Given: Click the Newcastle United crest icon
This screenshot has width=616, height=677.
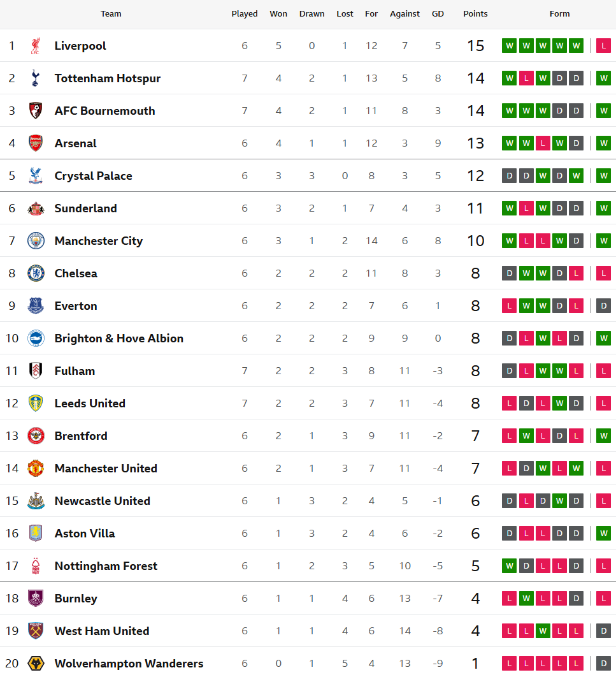Looking at the screenshot, I should click(36, 501).
